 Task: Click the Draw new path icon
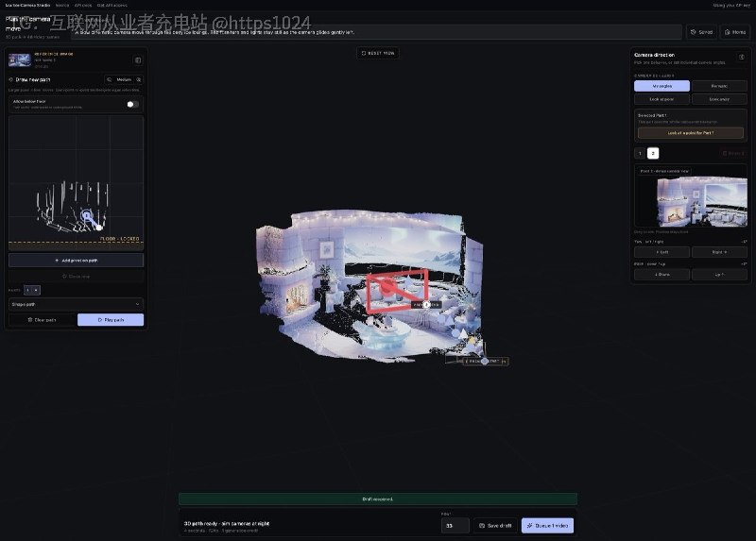[x=11, y=80]
